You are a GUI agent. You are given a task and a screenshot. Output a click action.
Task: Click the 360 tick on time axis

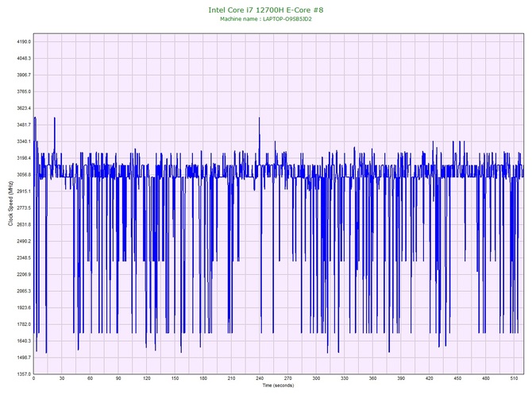point(372,378)
